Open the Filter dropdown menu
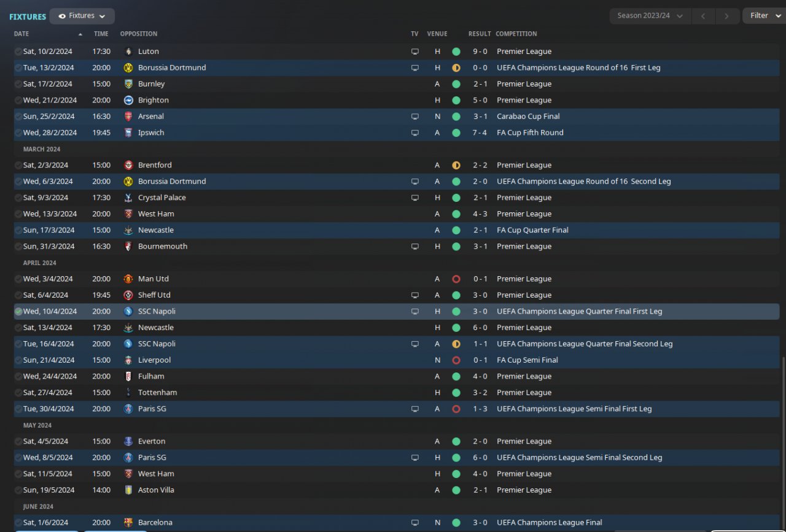The height and width of the screenshot is (532, 786). click(x=764, y=16)
